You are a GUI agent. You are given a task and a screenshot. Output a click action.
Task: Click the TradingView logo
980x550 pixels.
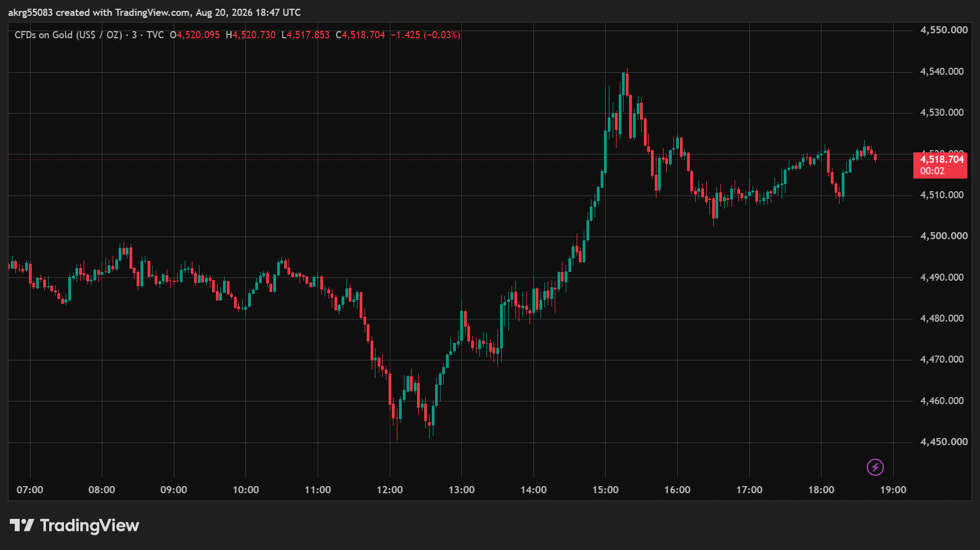(x=74, y=525)
